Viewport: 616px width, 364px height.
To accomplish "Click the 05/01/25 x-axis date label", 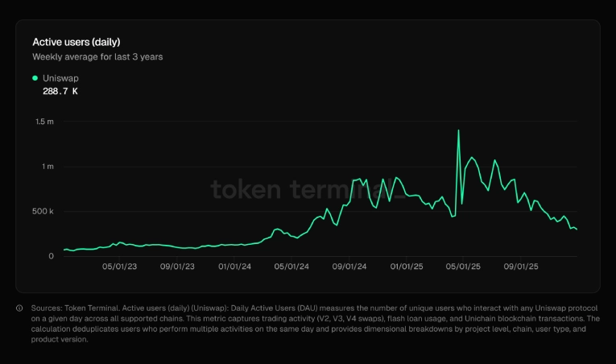I will [x=463, y=266].
